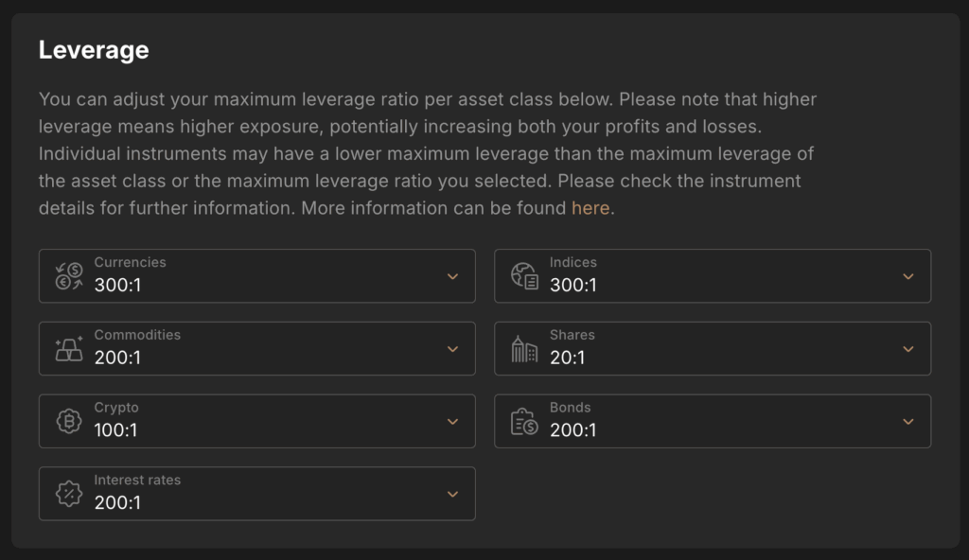This screenshot has width=969, height=560.
Task: Click the Bonds note icon
Action: (x=522, y=421)
